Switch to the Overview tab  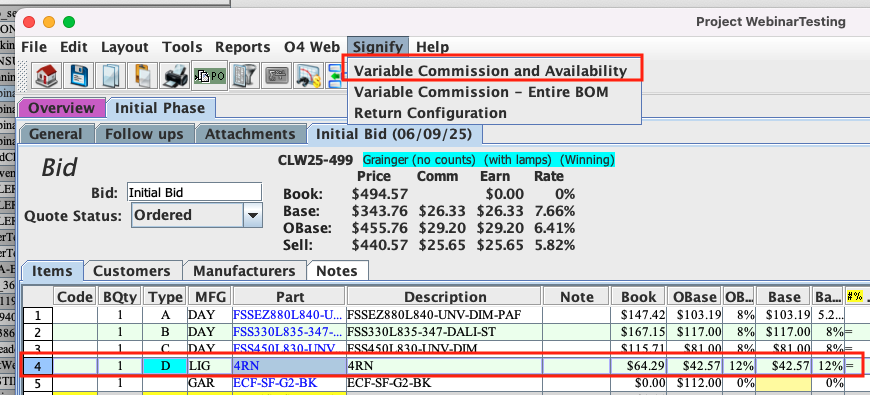62,108
